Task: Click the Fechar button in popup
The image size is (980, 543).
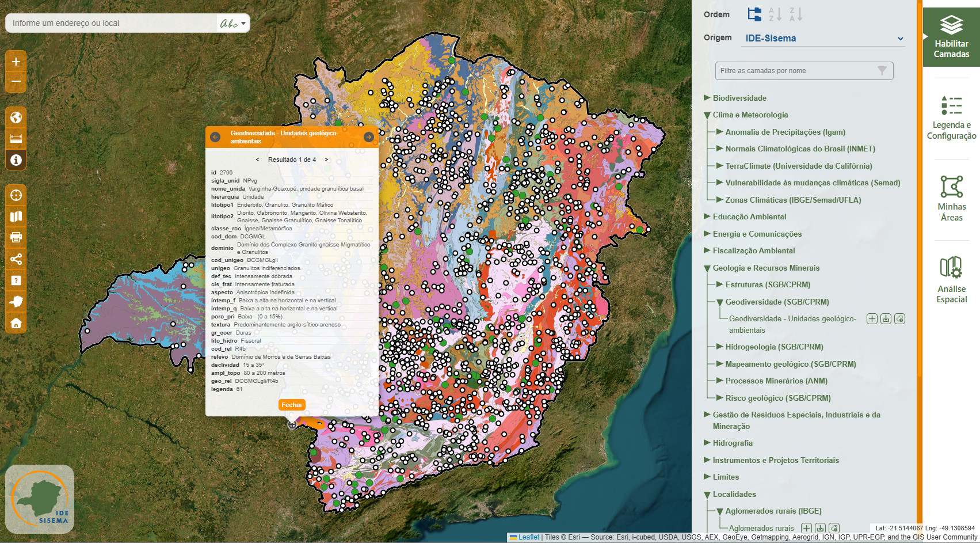Action: point(292,405)
